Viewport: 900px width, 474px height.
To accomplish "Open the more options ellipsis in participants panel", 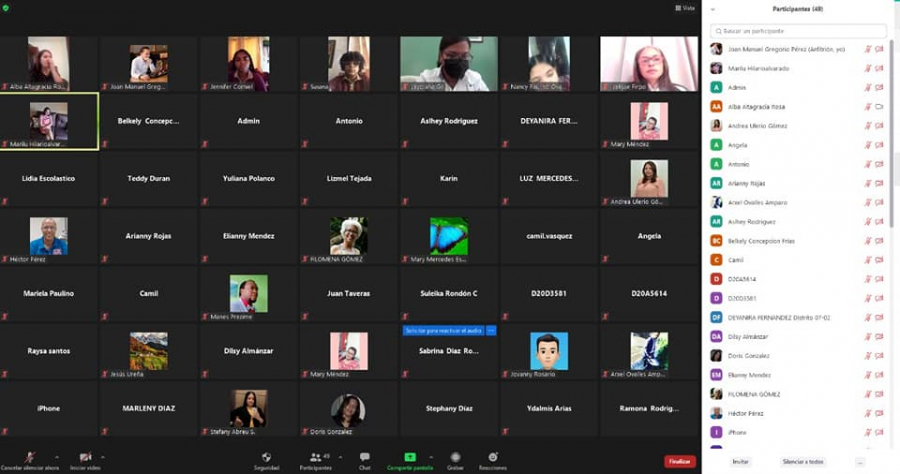I will coord(859,462).
